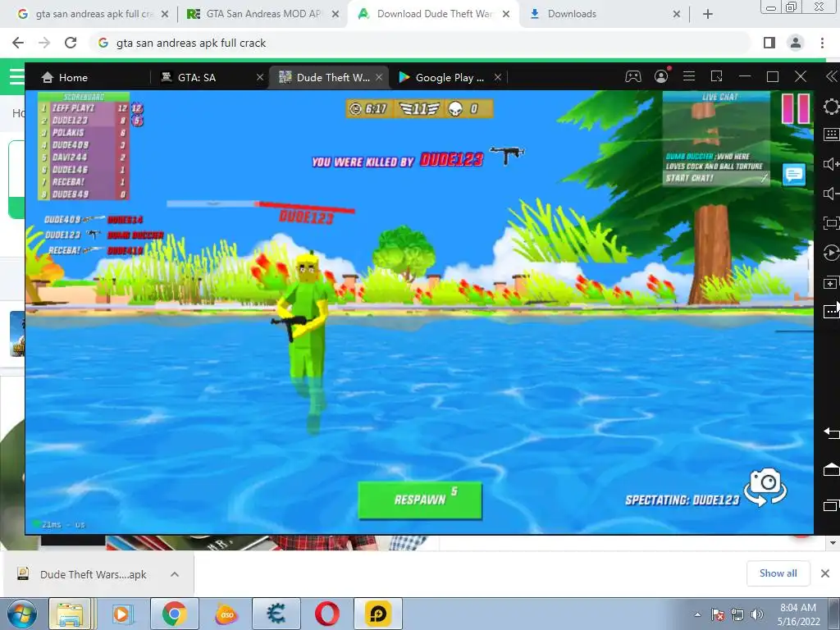Image resolution: width=840 pixels, height=630 pixels.
Task: Open account profile icon in emulator title bar
Action: click(x=662, y=76)
